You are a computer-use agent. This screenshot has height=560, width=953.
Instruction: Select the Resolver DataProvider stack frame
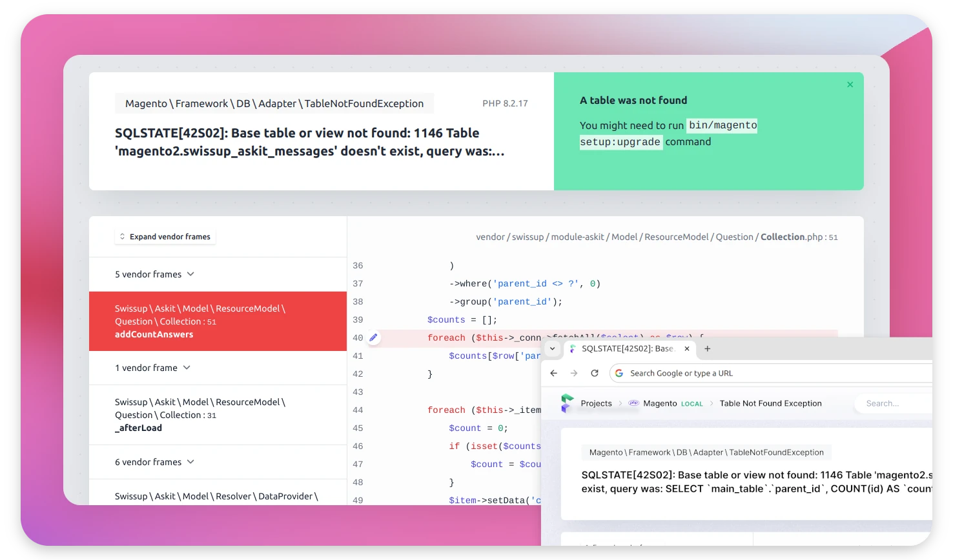pyautogui.click(x=218, y=493)
